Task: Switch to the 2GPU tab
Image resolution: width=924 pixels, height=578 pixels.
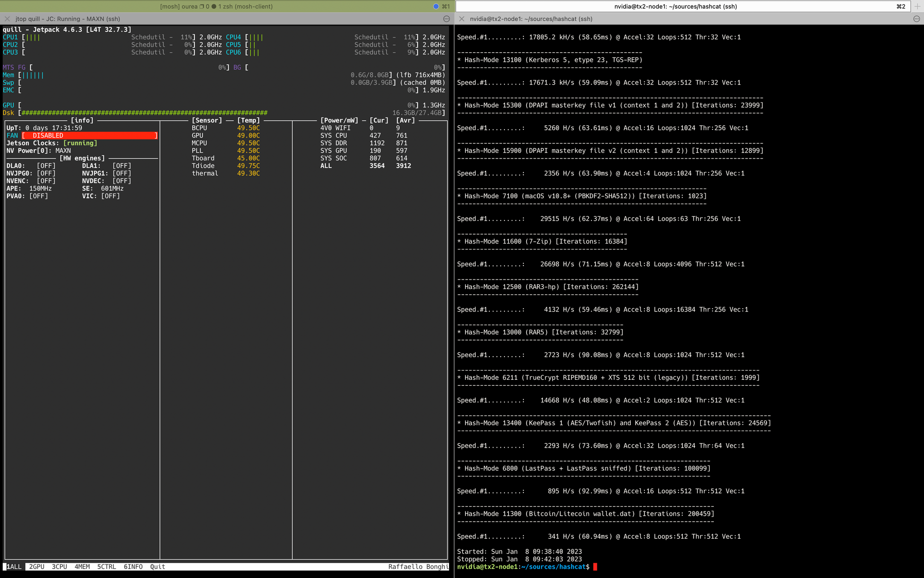Action: (x=36, y=566)
